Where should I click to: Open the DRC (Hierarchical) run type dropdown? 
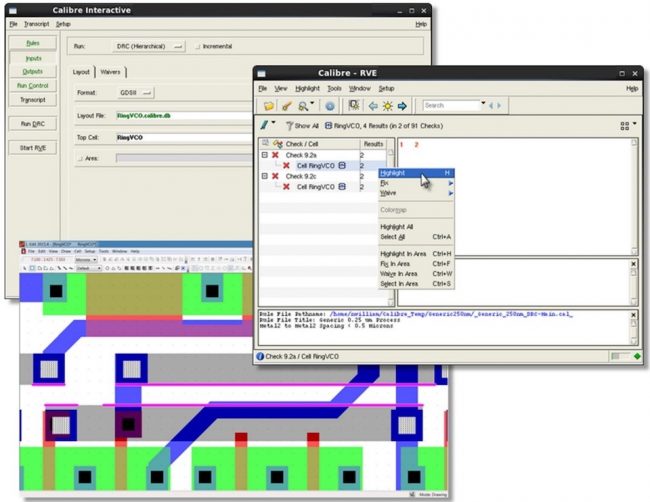[x=149, y=46]
